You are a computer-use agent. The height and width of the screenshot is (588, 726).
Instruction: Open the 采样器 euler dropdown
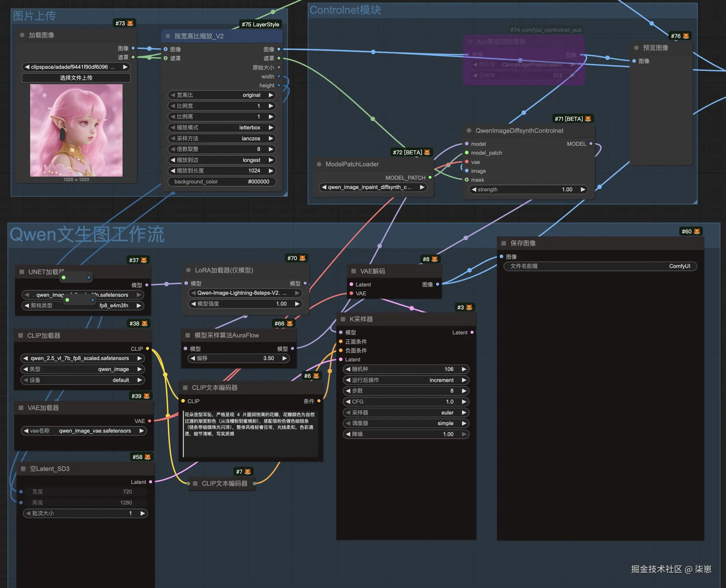pyautogui.click(x=406, y=412)
